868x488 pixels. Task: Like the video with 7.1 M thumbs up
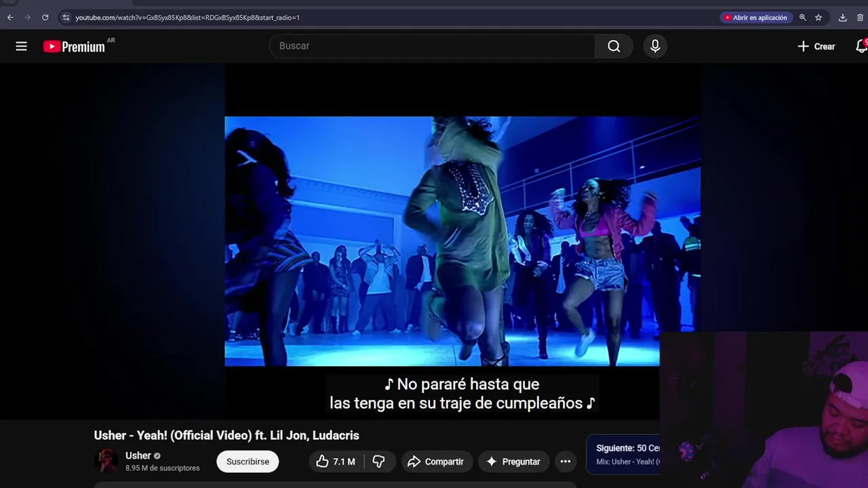(x=336, y=462)
